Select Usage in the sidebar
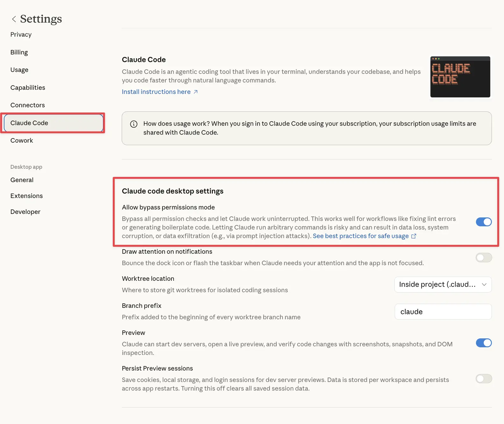This screenshot has height=424, width=504. [19, 70]
